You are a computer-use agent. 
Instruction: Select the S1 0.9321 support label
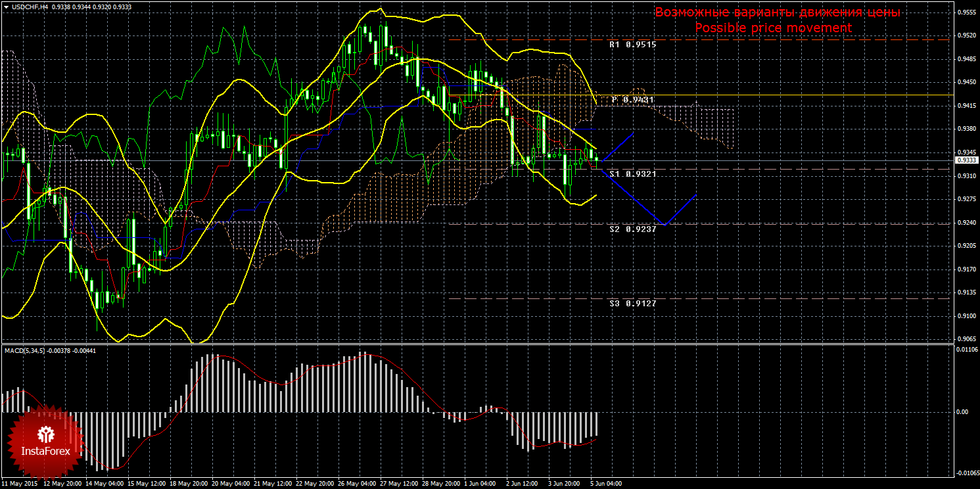(632, 174)
